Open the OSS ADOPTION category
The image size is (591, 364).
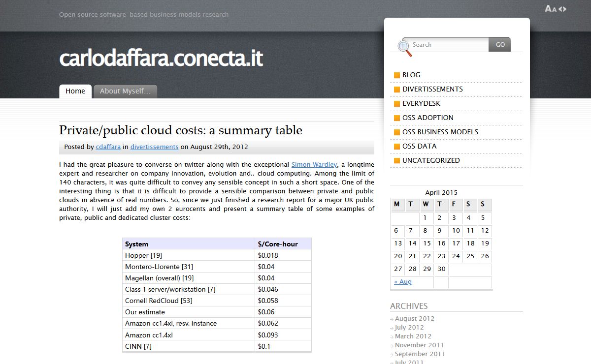tap(427, 118)
